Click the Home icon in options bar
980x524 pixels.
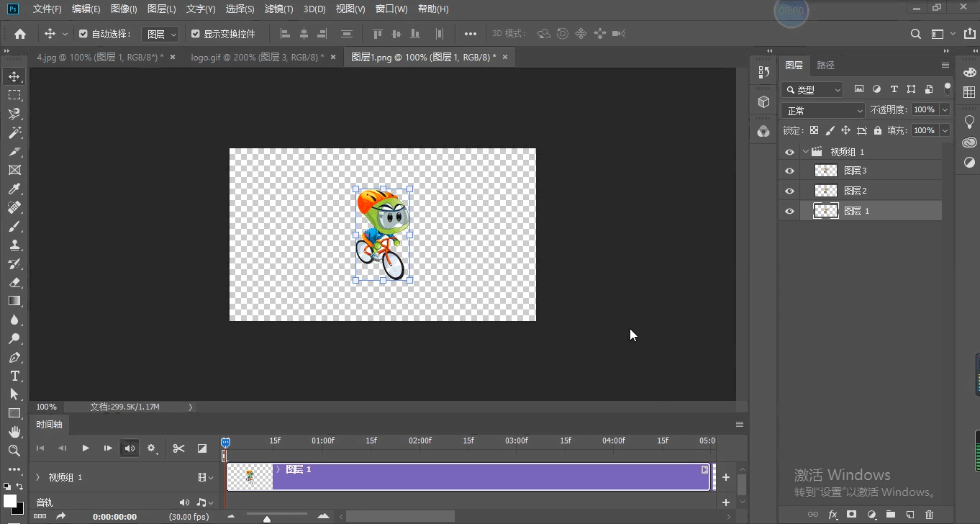[x=20, y=34]
